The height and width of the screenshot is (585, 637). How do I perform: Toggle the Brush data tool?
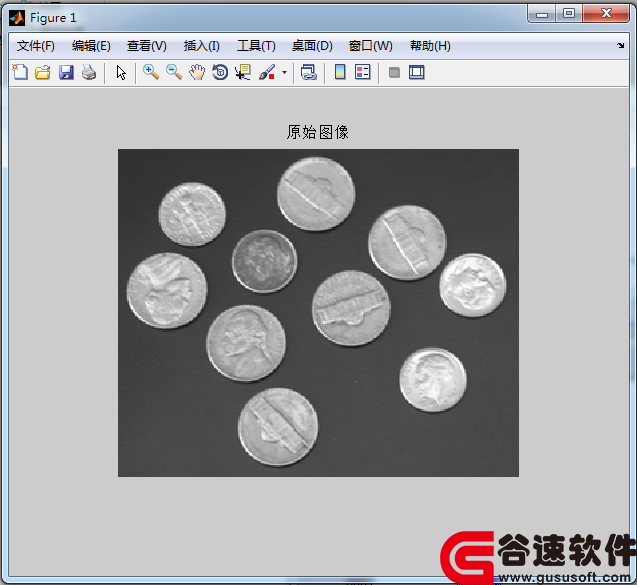(x=267, y=72)
